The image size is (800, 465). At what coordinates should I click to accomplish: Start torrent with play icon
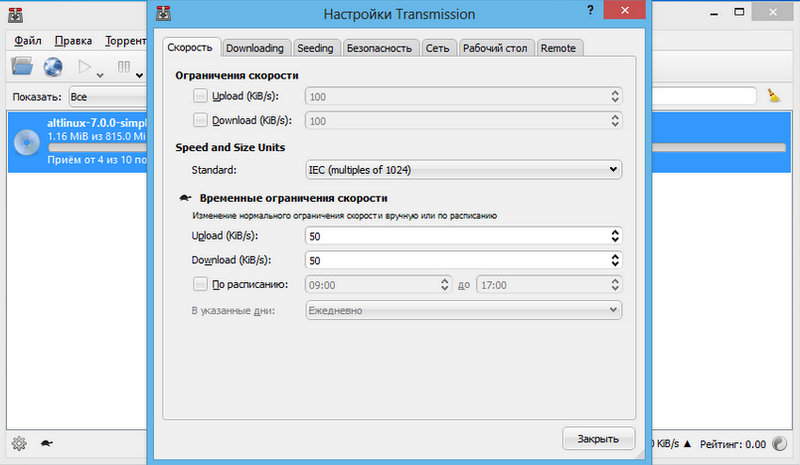[x=85, y=66]
